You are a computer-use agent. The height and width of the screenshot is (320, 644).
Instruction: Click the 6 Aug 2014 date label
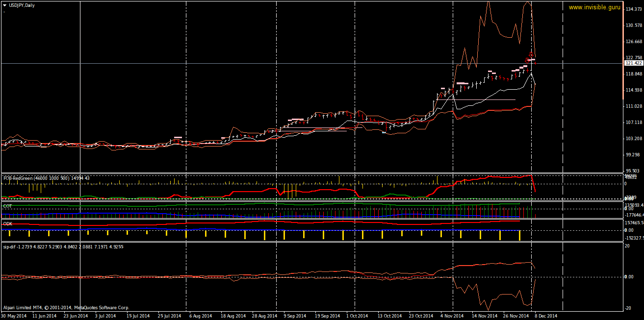(200, 316)
